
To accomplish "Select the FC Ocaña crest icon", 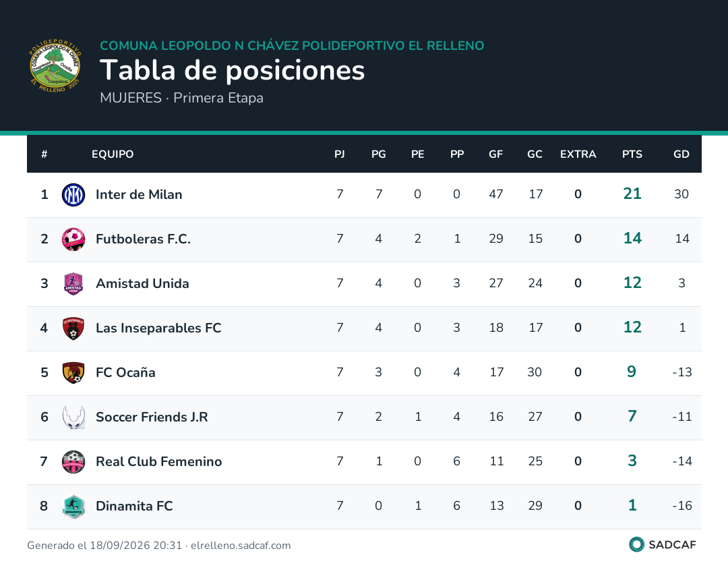I will coord(73,373).
